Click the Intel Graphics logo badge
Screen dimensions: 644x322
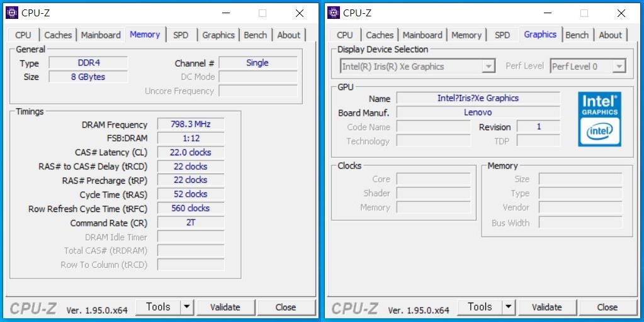click(599, 119)
